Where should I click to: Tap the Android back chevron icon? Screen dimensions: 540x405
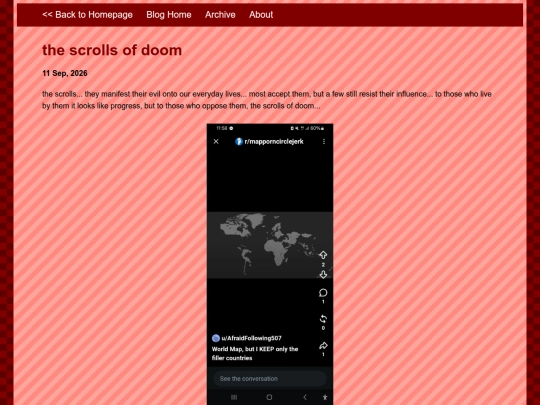305,397
